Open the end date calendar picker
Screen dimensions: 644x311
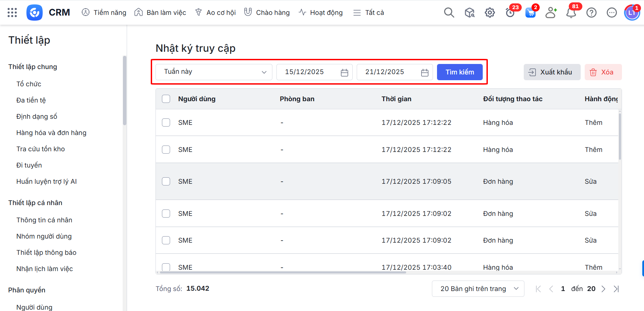click(x=424, y=72)
